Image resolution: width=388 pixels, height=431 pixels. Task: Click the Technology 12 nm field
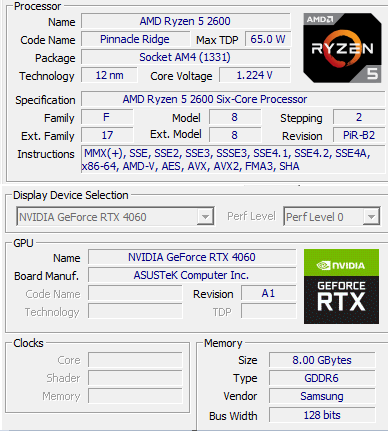tap(109, 75)
